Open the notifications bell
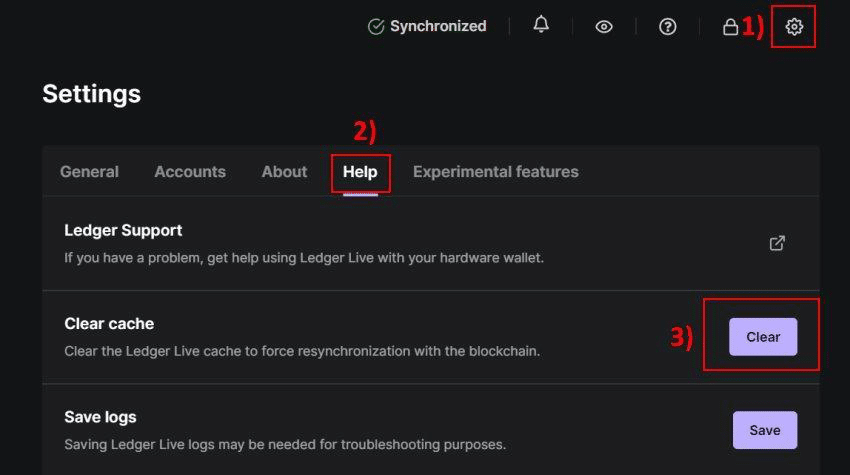The height and width of the screenshot is (475, 850). (541, 25)
